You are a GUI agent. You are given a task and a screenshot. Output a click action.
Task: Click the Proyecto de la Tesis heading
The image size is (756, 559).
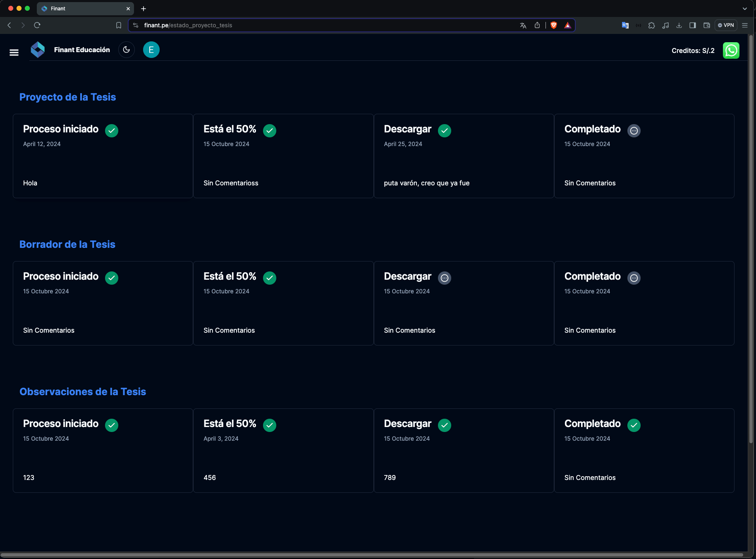[67, 97]
